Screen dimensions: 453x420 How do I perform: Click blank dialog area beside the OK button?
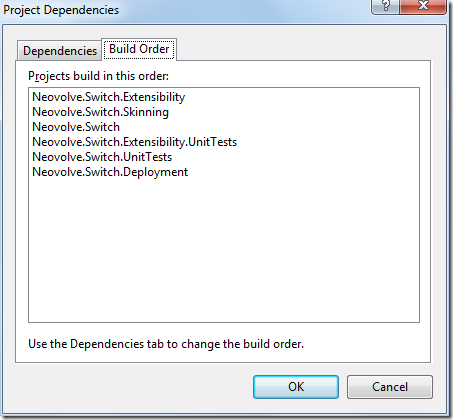tap(133, 387)
